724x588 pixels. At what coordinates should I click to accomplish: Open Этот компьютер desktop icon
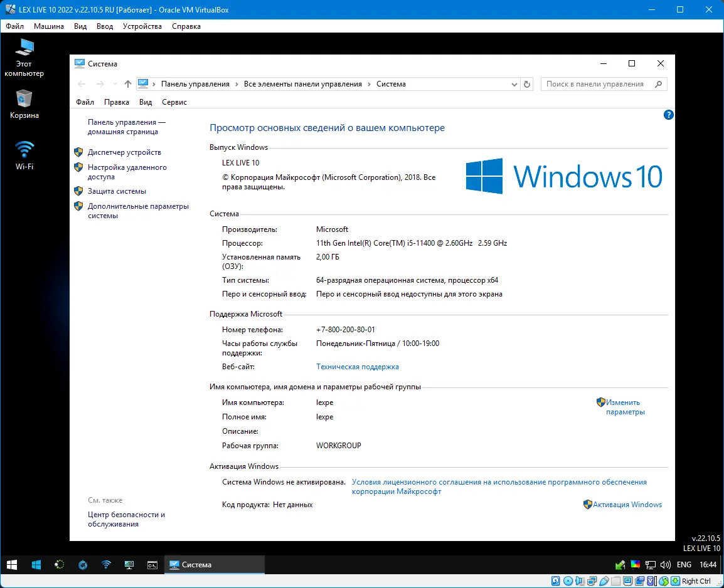click(24, 57)
